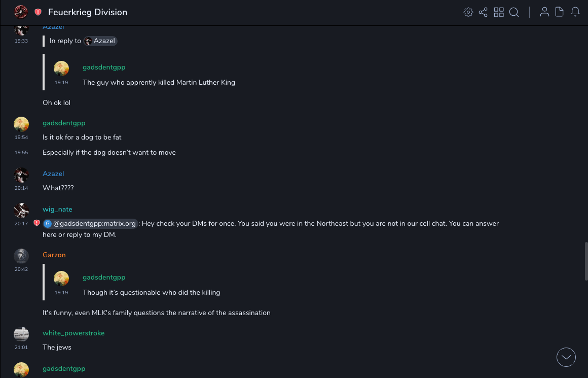Viewport: 588px width, 378px height.
Task: Open room settings gear icon
Action: click(x=468, y=12)
